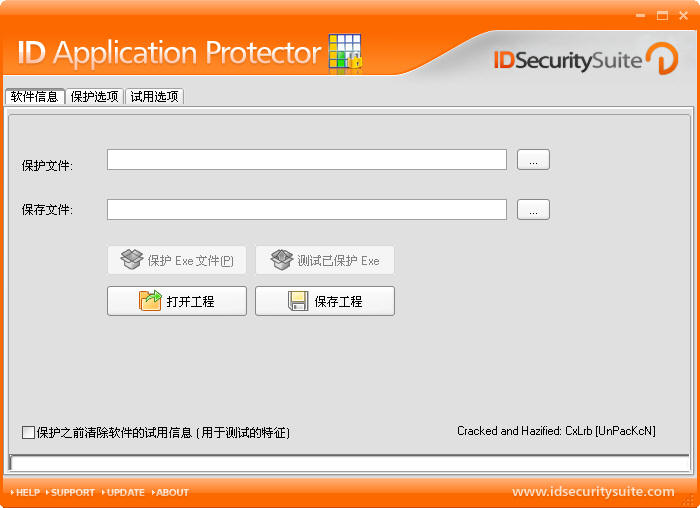The image size is (700, 508).
Task: Close the ID Application Protector window
Action: click(683, 15)
